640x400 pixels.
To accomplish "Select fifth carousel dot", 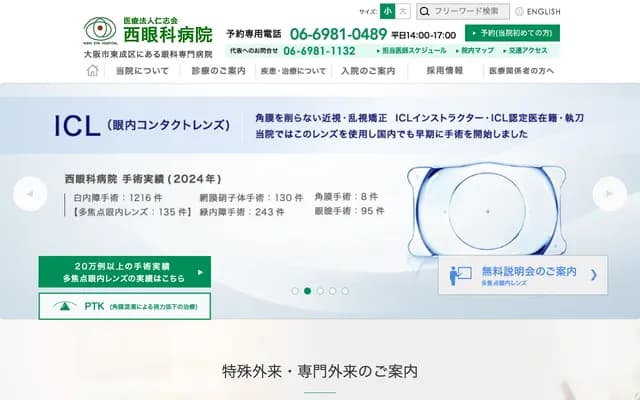I will pos(345,291).
